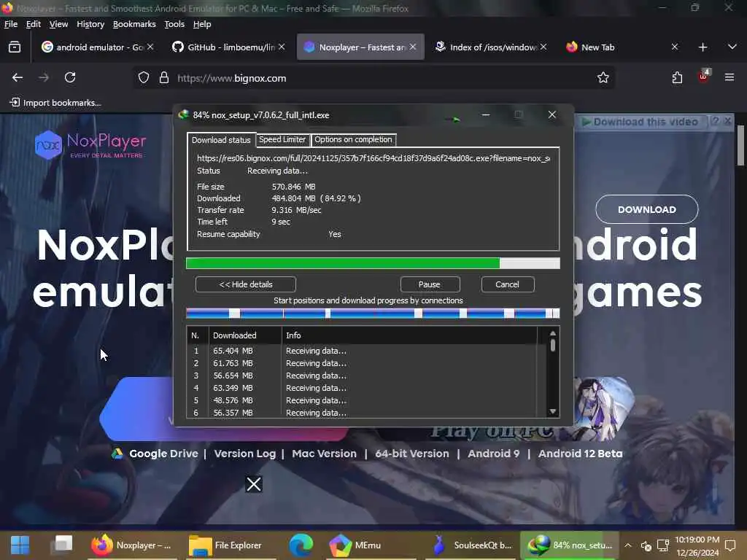
Task: Open the Windows Start menu
Action: click(x=20, y=545)
